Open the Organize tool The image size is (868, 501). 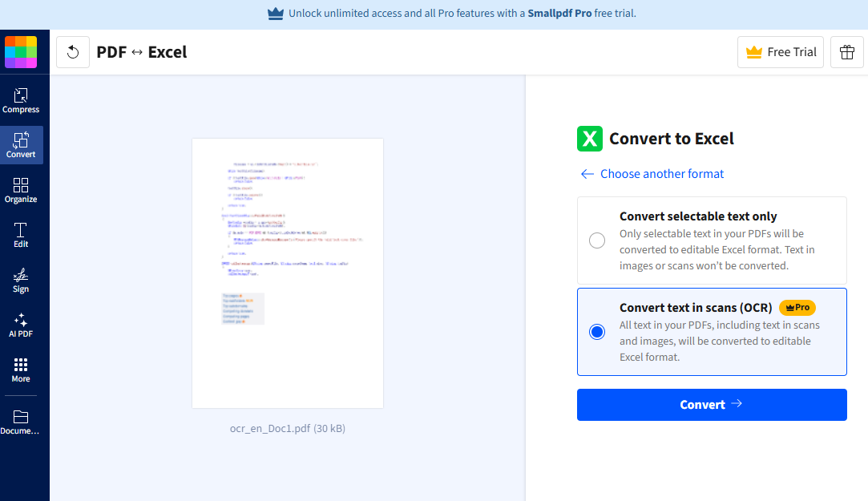point(21,190)
